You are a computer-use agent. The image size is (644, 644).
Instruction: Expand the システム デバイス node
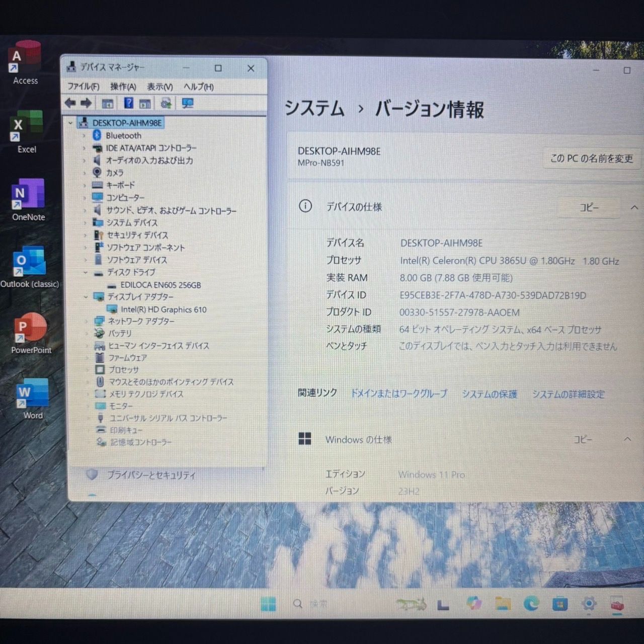(x=85, y=222)
